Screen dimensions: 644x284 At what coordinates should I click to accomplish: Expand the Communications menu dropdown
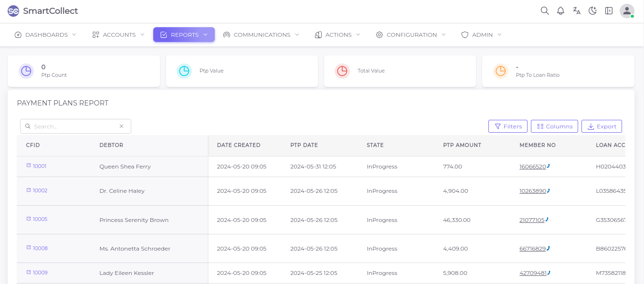pos(261,35)
